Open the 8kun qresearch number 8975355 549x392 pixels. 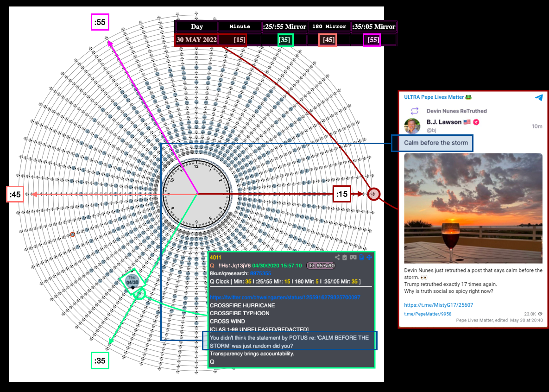coord(260,273)
